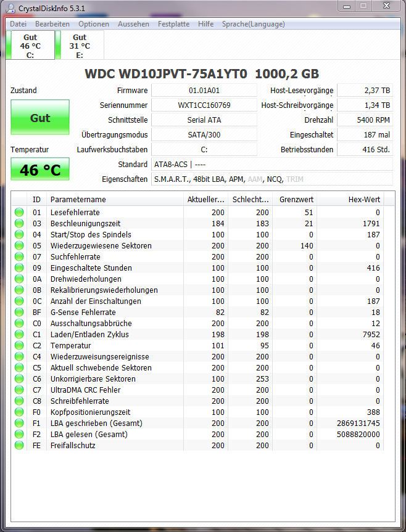The width and height of the screenshot is (406, 532).
Task: Click status icon for Anzahl der Einschaltungen
Action: [x=19, y=301]
